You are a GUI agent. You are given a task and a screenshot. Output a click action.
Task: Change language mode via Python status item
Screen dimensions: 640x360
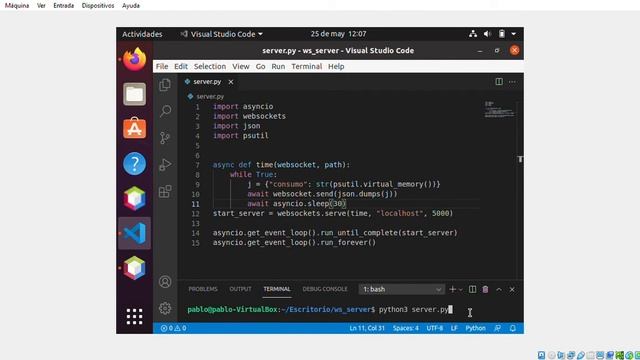tap(476, 328)
